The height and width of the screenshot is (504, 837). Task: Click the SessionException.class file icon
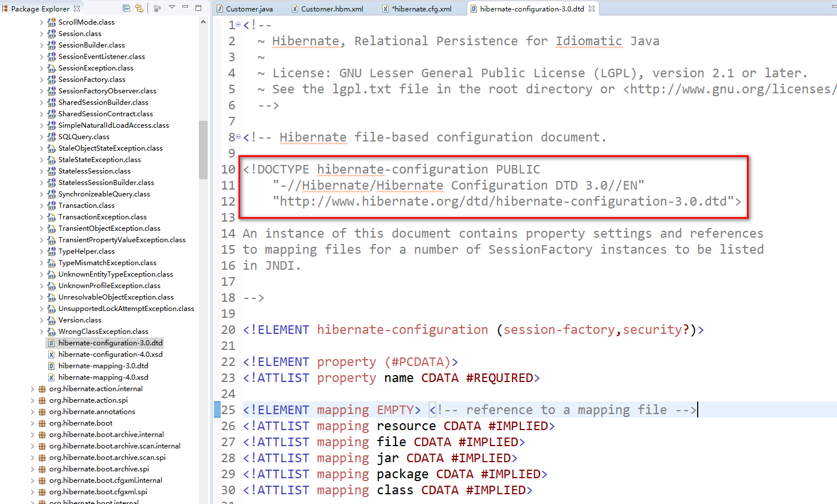(x=51, y=68)
